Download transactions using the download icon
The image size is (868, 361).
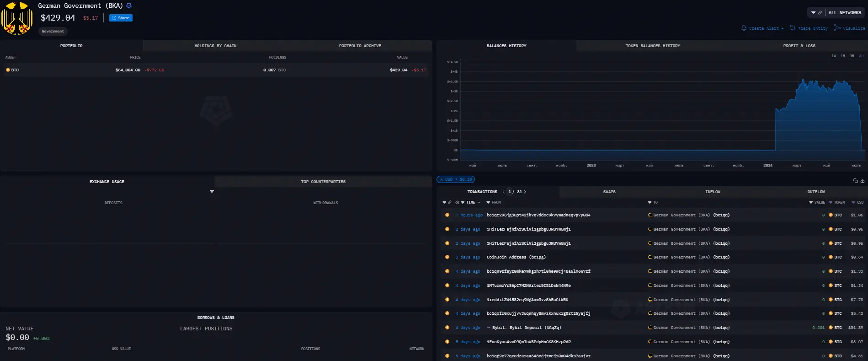(863, 181)
